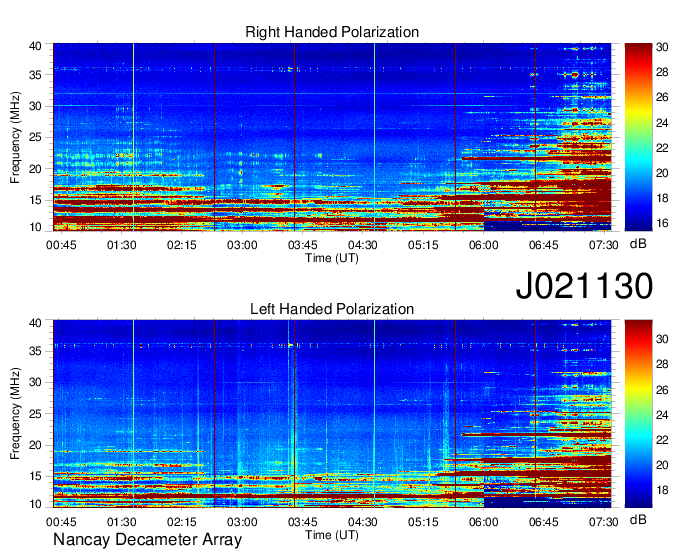Click the left-handed spectrogram plot
680x552 pixels.
pos(332,414)
